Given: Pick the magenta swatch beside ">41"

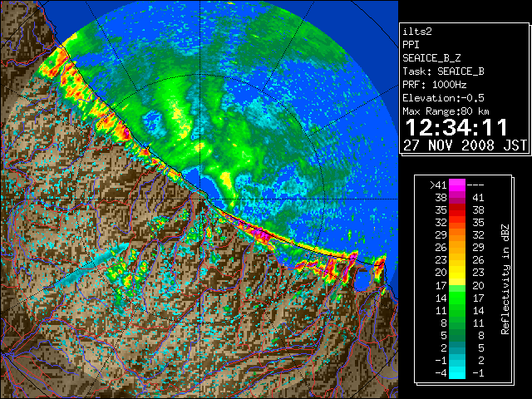Looking at the screenshot, I should [457, 185].
